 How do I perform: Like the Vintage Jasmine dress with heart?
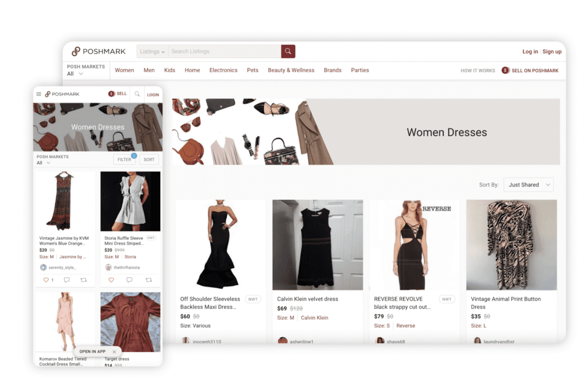point(46,280)
